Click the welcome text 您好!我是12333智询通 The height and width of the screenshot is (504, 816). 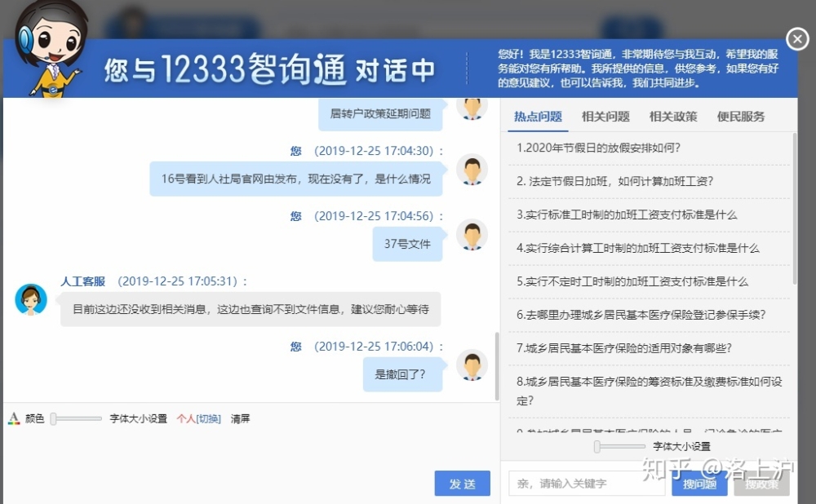638,69
